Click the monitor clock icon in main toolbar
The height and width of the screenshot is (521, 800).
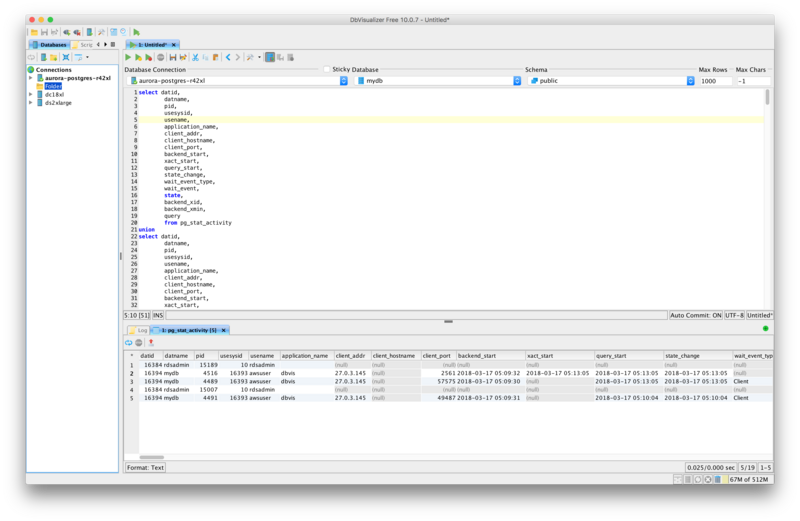(x=123, y=32)
